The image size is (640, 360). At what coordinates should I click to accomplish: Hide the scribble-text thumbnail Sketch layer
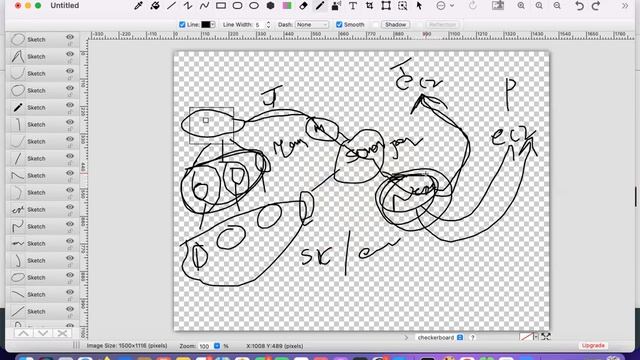click(70, 207)
